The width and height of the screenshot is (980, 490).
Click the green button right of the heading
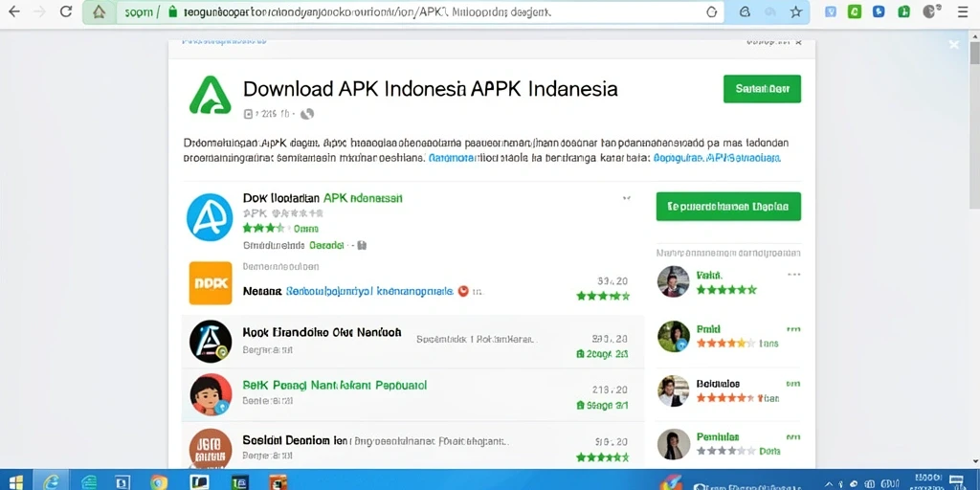coord(762,89)
